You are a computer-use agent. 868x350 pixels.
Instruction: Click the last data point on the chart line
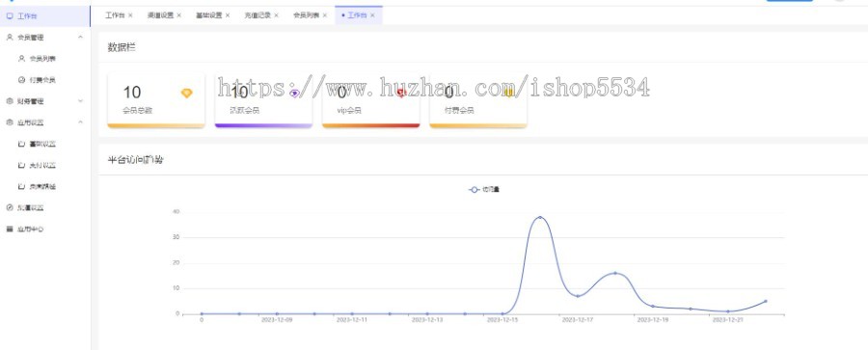click(x=766, y=301)
